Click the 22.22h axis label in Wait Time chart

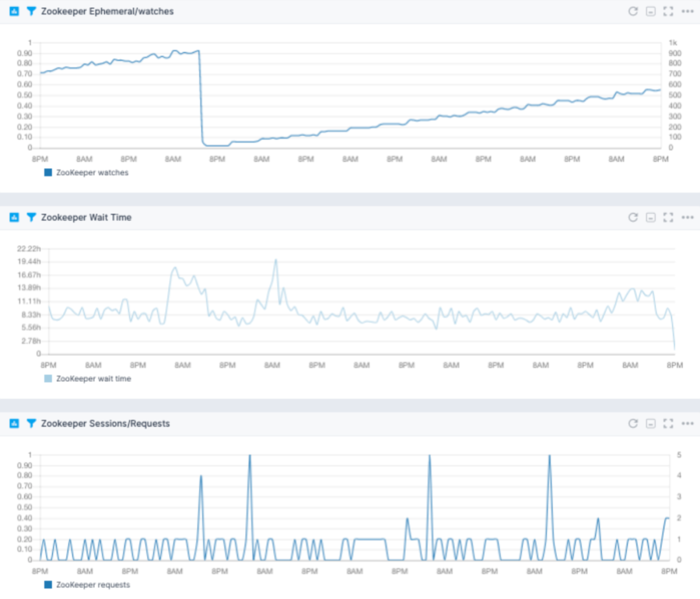pos(29,249)
